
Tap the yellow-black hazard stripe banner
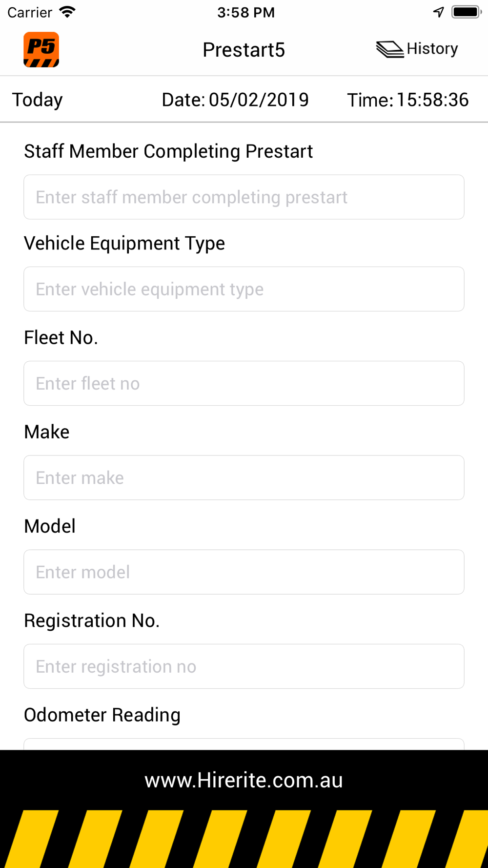coord(244,839)
